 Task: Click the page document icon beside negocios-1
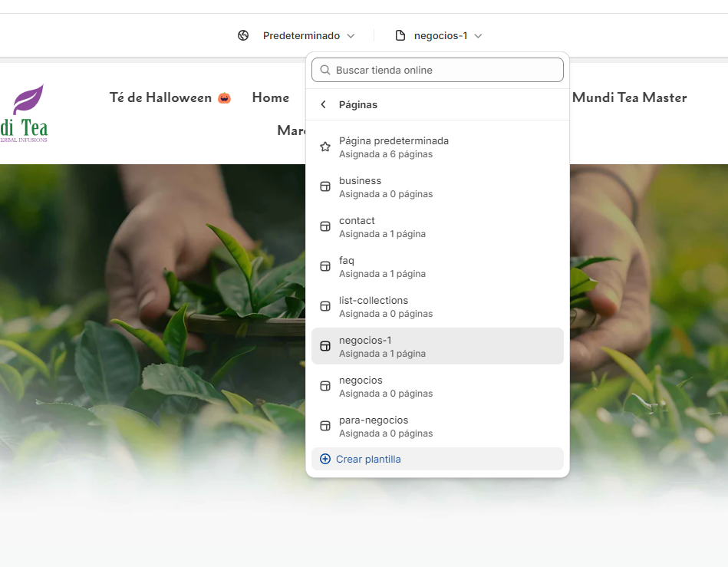(400, 35)
